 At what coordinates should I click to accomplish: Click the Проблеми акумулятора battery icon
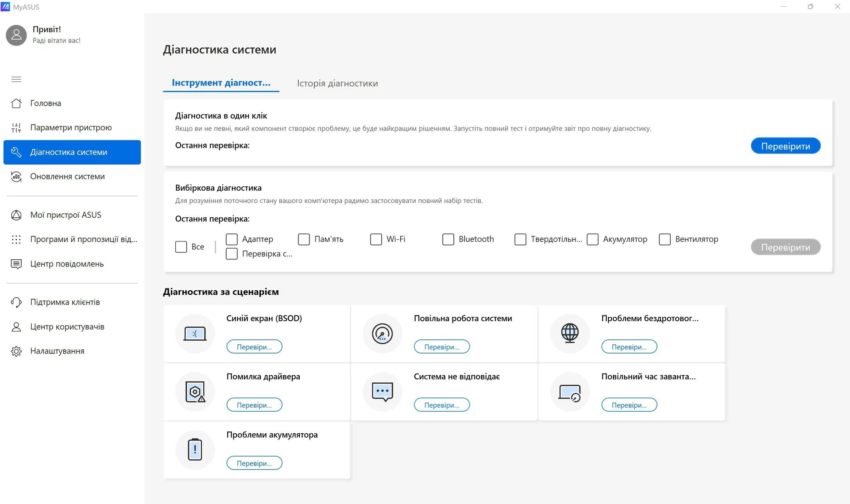point(195,450)
